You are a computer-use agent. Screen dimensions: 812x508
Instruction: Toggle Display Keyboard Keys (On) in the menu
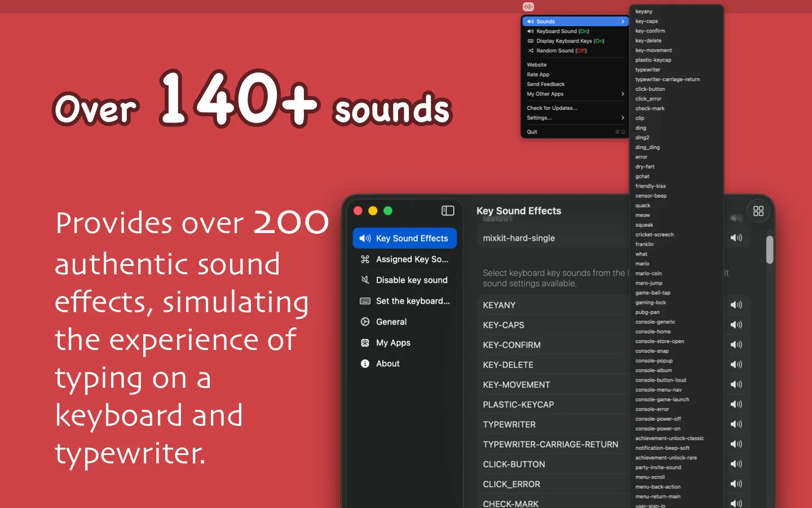pos(575,41)
